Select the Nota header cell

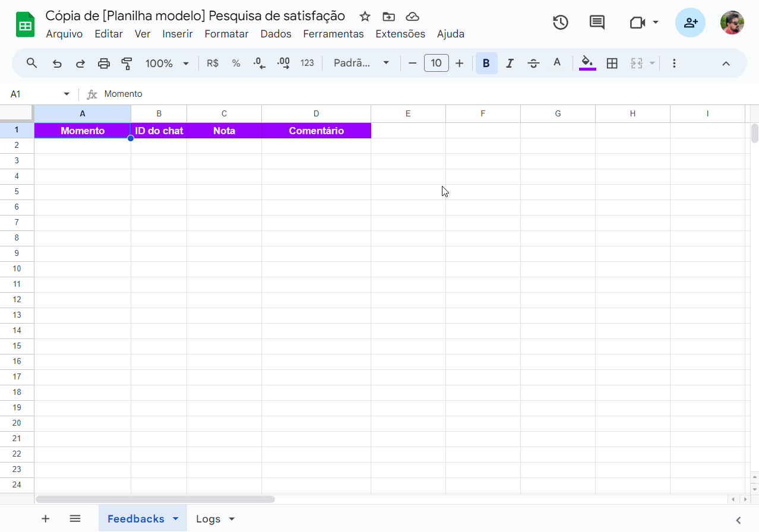(x=224, y=131)
